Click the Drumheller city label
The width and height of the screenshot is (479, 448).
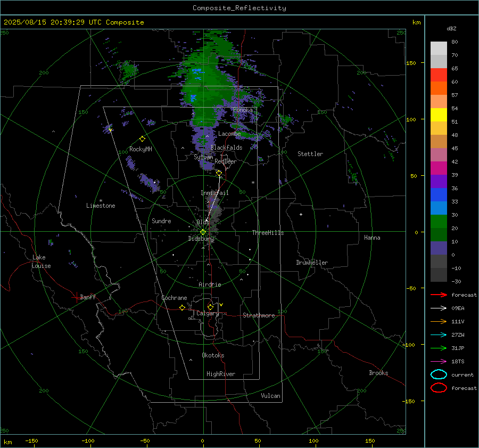pyautogui.click(x=311, y=263)
